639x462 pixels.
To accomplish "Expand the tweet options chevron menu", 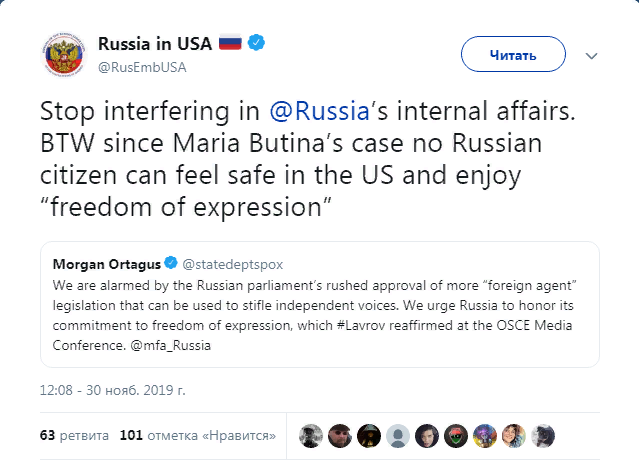I will pos(591,54).
